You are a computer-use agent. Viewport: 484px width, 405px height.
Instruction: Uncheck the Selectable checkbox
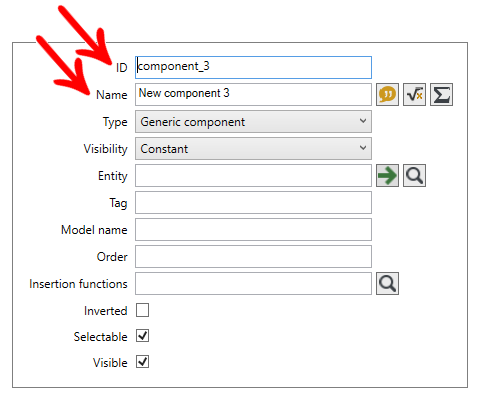tap(142, 336)
